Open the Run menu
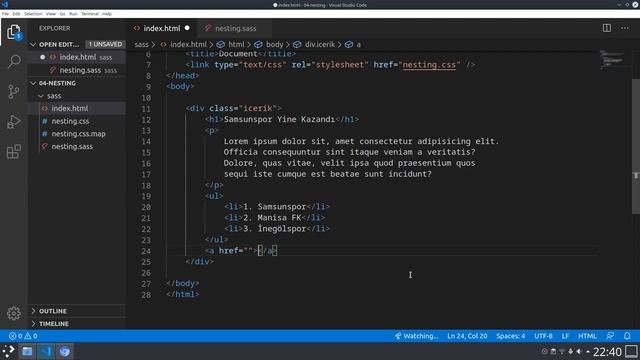Image resolution: width=640 pixels, height=360 pixels. [73, 14]
